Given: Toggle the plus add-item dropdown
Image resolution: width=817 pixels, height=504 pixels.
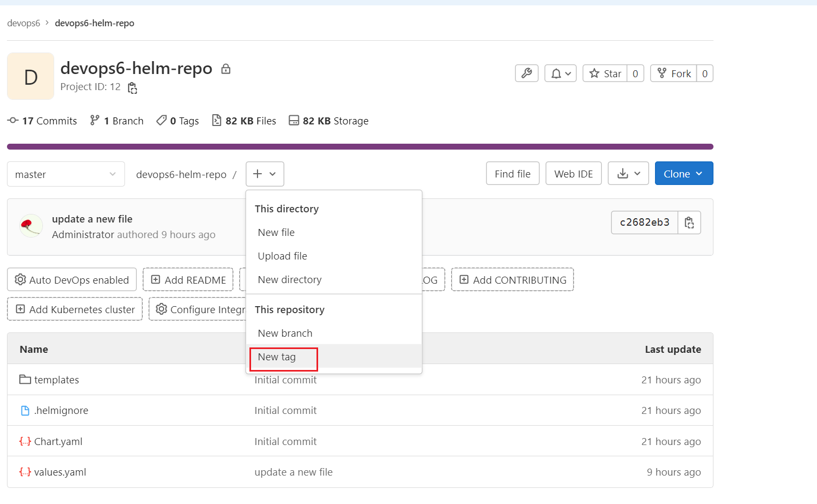Looking at the screenshot, I should point(265,174).
